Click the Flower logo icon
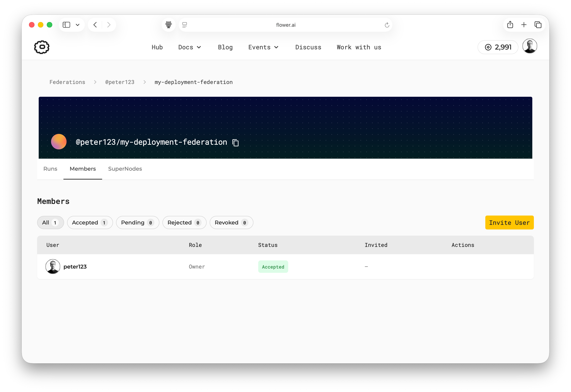571x392 pixels. click(42, 47)
